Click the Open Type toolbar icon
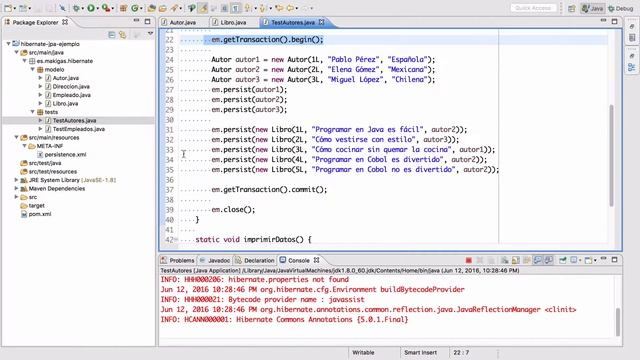640x360 pixels. [x=151, y=8]
